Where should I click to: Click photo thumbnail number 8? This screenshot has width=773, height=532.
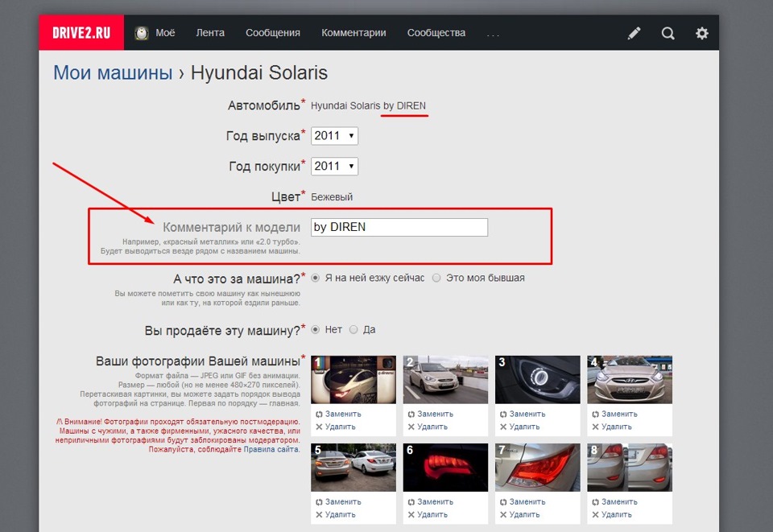pos(630,468)
